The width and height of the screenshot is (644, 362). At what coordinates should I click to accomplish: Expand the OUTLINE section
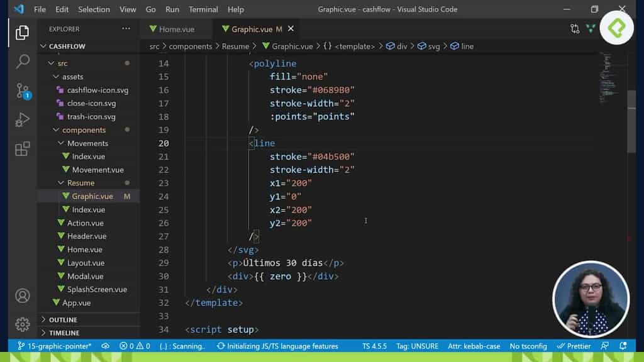tap(65, 319)
